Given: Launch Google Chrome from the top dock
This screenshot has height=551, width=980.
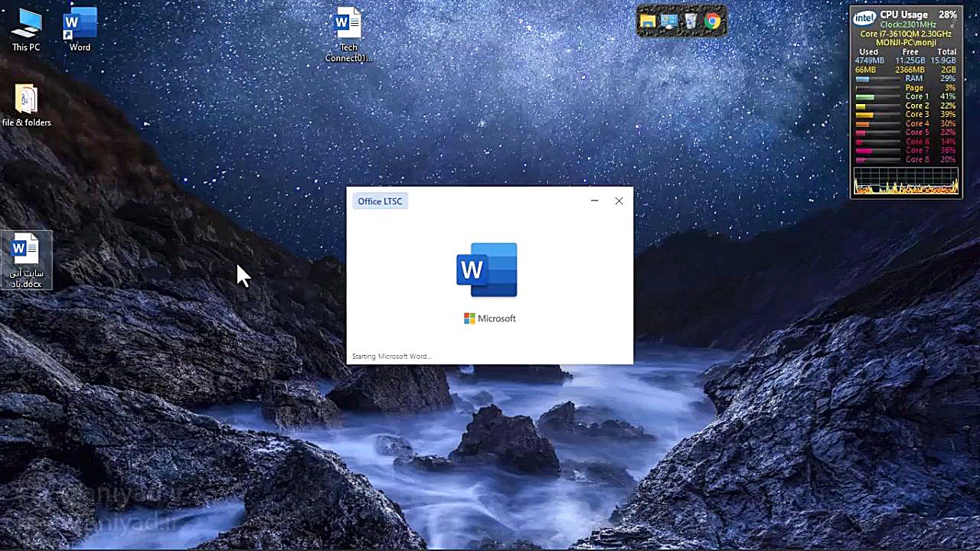Looking at the screenshot, I should pos(713,21).
